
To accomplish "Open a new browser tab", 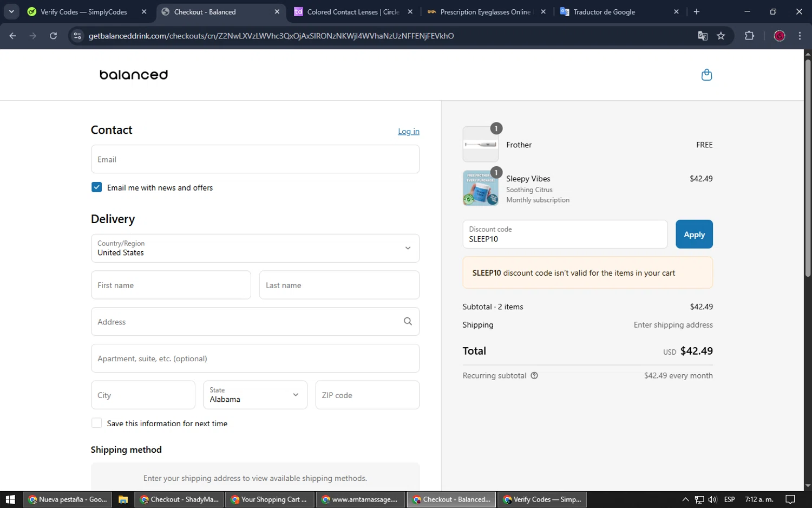I will [x=697, y=11].
